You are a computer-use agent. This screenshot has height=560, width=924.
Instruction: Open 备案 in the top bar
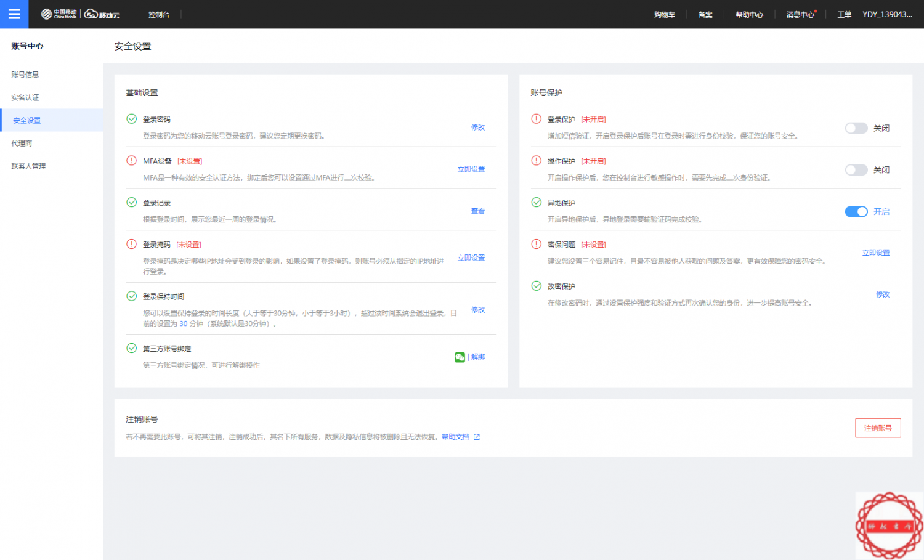tap(705, 15)
